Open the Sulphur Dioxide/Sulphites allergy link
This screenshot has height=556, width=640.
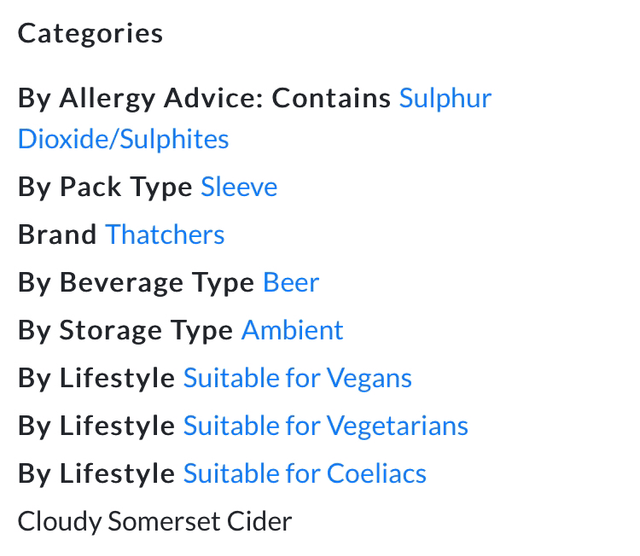pyautogui.click(x=123, y=139)
